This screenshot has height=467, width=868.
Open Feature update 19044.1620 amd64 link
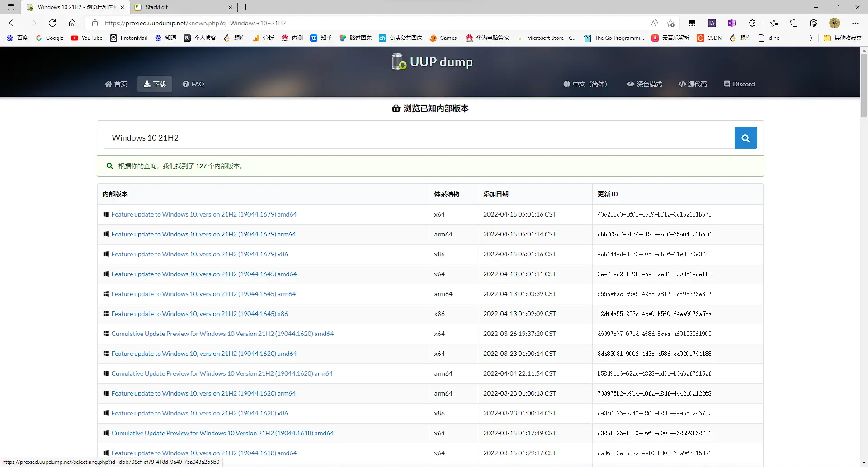(x=204, y=354)
